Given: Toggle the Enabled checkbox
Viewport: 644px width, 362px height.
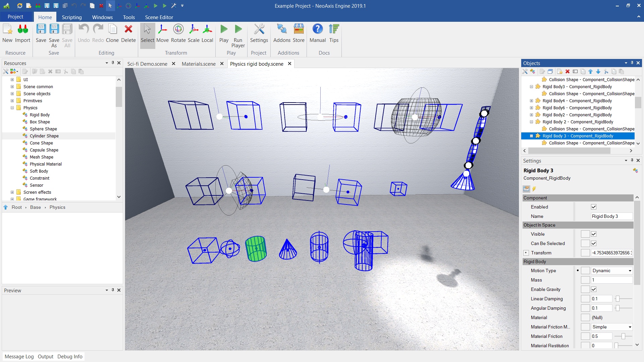Looking at the screenshot, I should tap(594, 207).
